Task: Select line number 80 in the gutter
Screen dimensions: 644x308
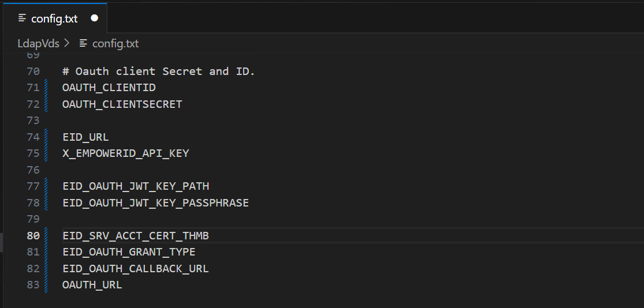Action: [x=33, y=236]
